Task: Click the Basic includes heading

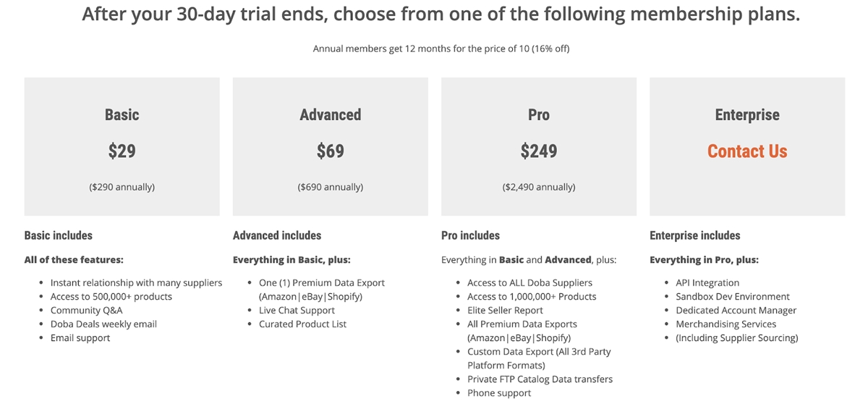Action: pos(59,235)
